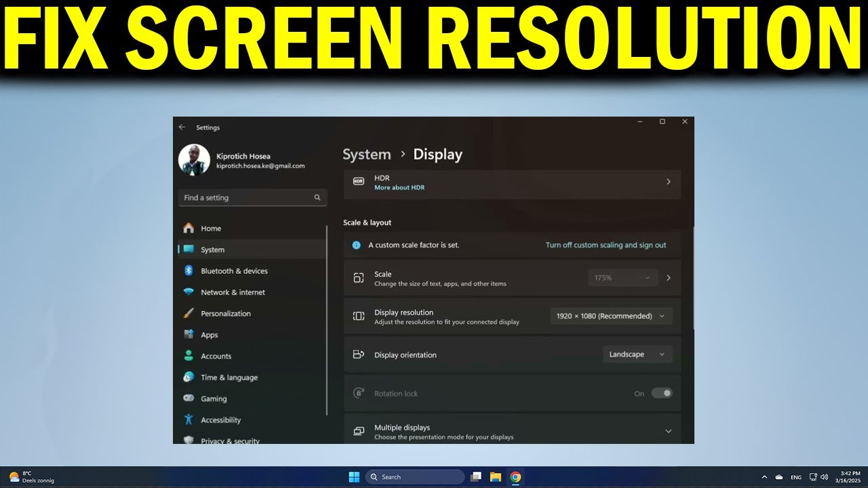Click the Network wifi icon
The width and height of the screenshot is (868, 488).
[189, 292]
